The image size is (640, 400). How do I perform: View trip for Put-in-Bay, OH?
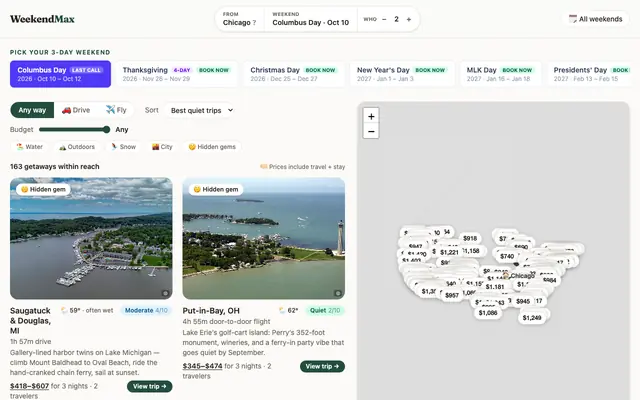tap(322, 366)
